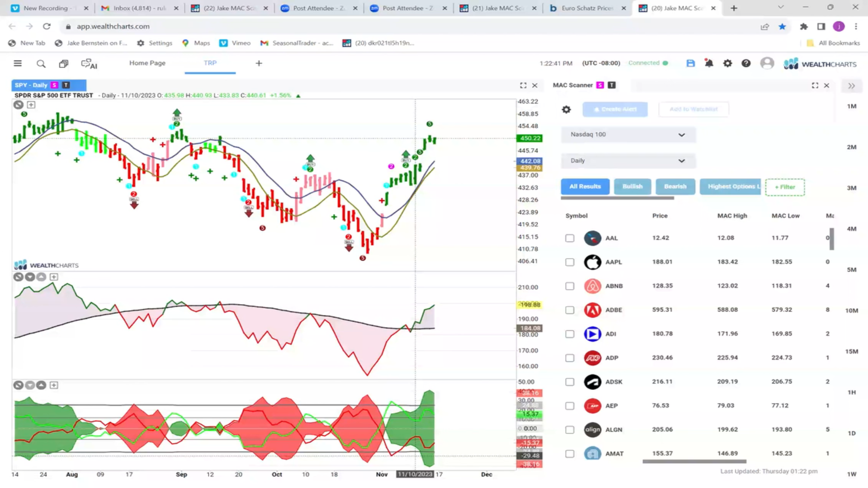Open the Daily timeframe dropdown

pos(628,161)
